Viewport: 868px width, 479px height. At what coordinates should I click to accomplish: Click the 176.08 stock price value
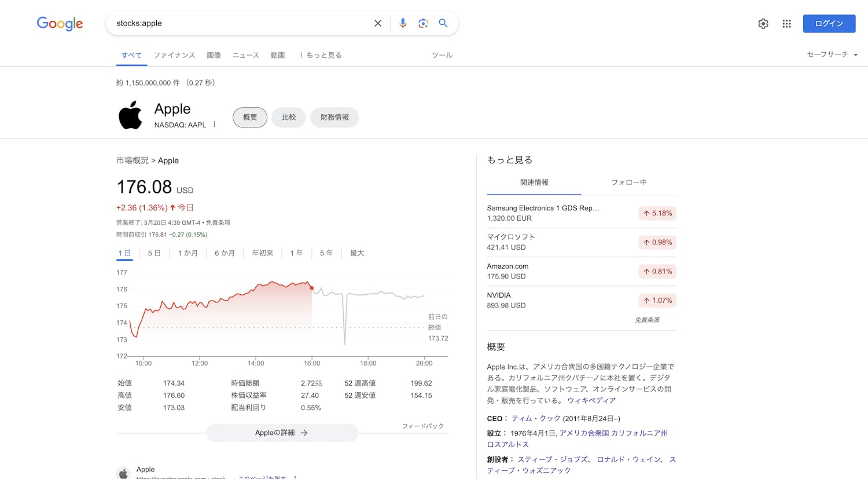click(144, 187)
